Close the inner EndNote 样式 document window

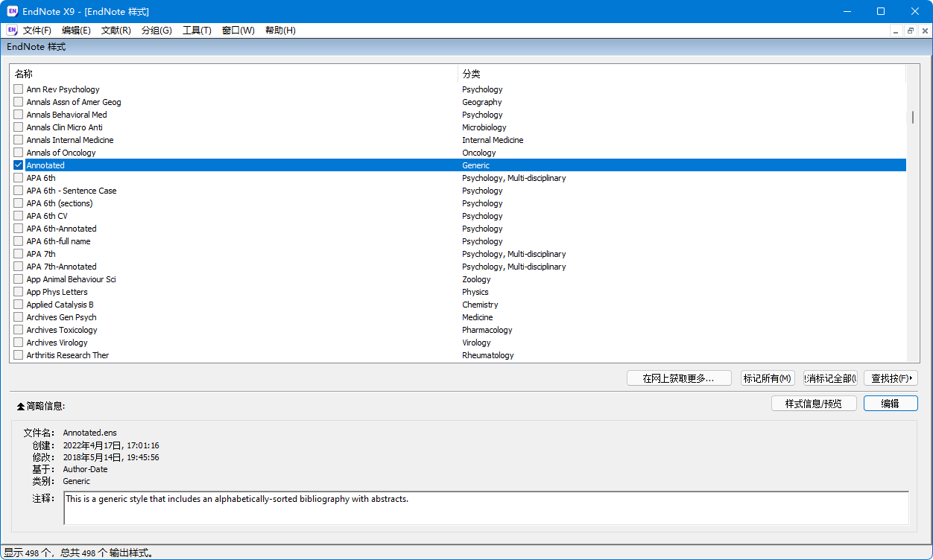pyautogui.click(x=924, y=31)
